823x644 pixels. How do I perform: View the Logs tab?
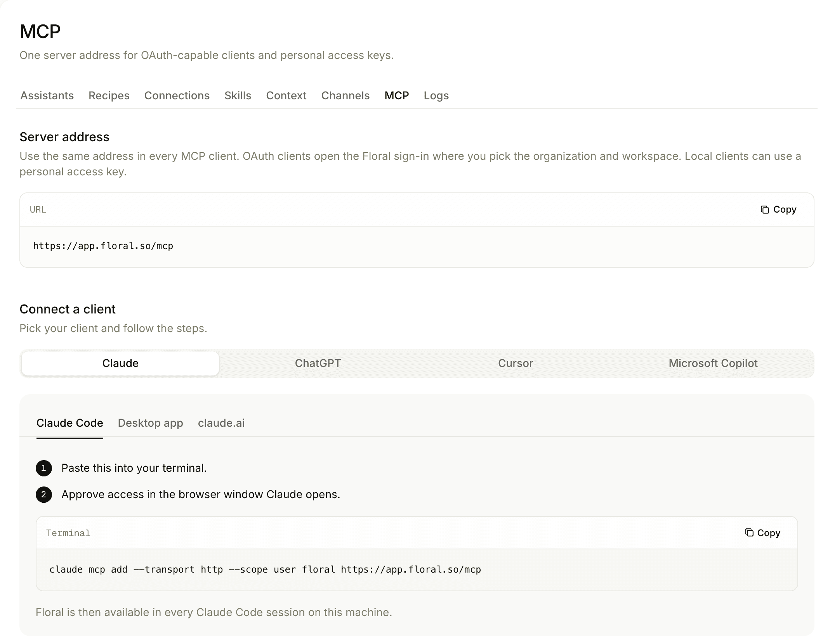tap(436, 95)
